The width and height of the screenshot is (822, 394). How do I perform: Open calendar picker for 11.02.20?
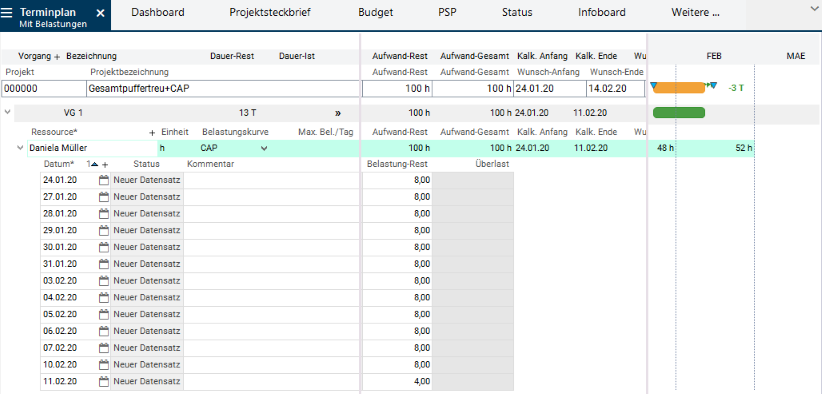point(104,381)
